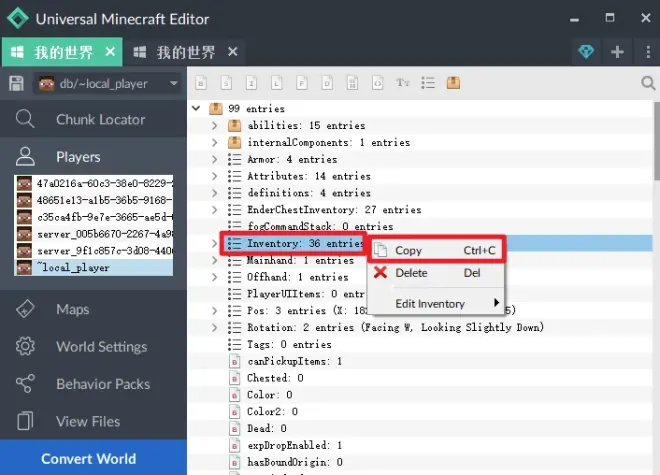Select player c35ca4fb-9e7e-3665-ae5d
Screen dimensions: 660x475
(x=93, y=217)
